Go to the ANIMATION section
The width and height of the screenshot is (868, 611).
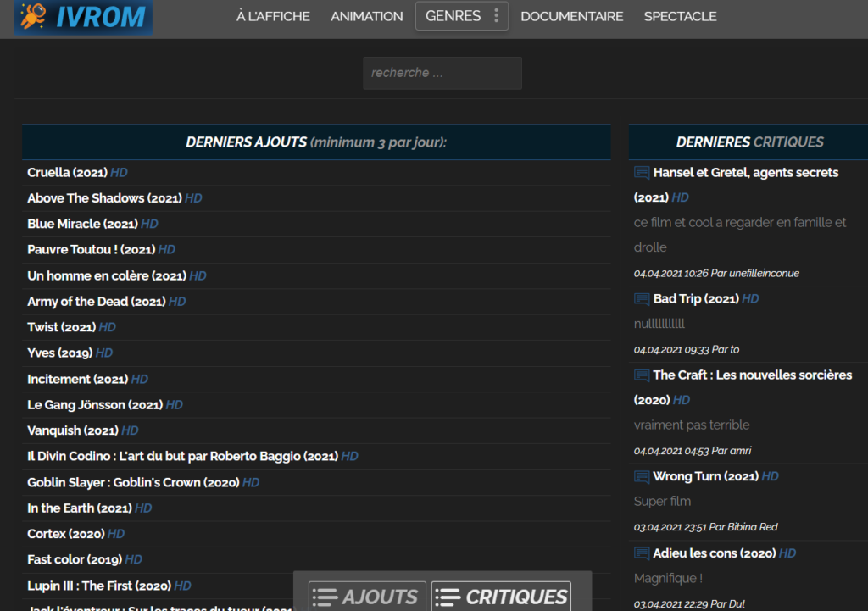pos(366,17)
